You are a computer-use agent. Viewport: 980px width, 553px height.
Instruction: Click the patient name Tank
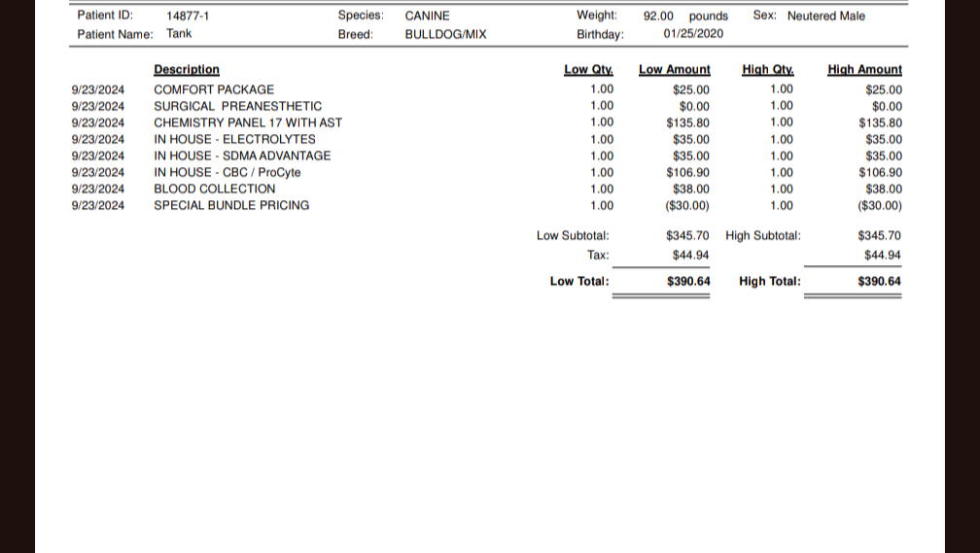(x=179, y=34)
